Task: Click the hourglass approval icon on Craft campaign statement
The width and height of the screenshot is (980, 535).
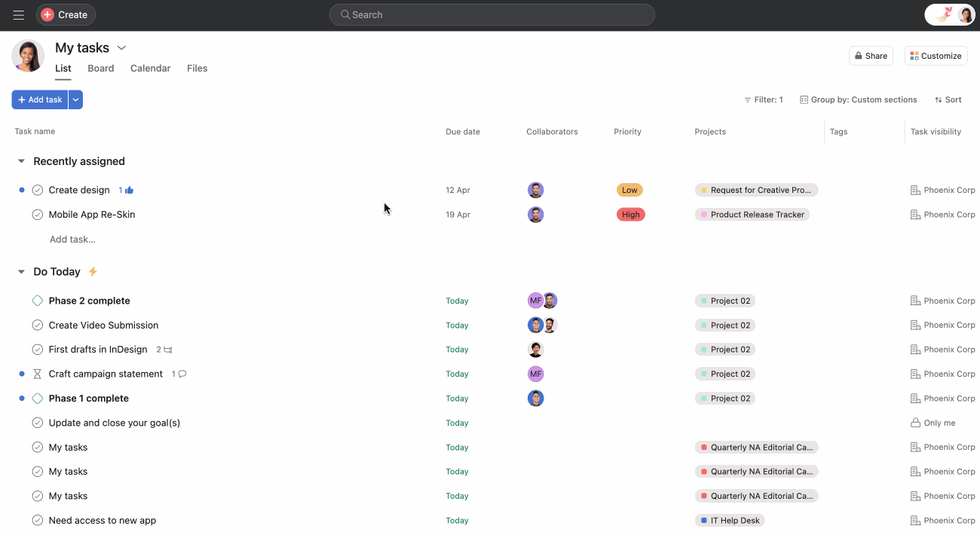Action: 38,374
